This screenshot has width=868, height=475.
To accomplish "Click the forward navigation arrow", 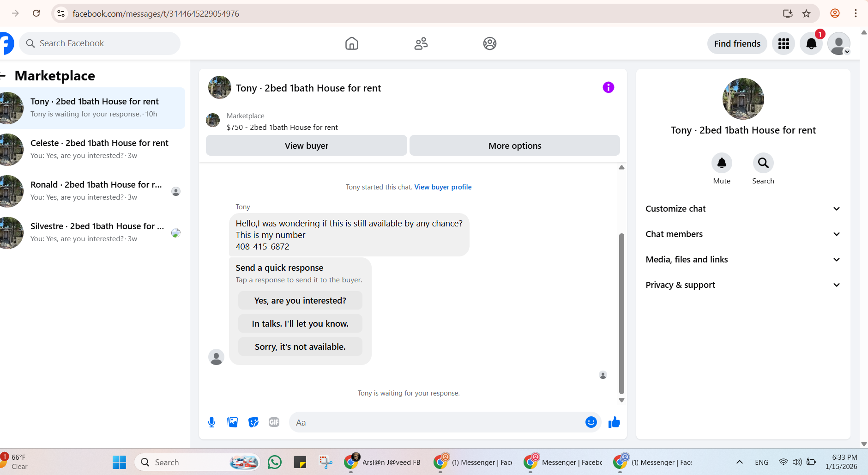I will pyautogui.click(x=15, y=13).
